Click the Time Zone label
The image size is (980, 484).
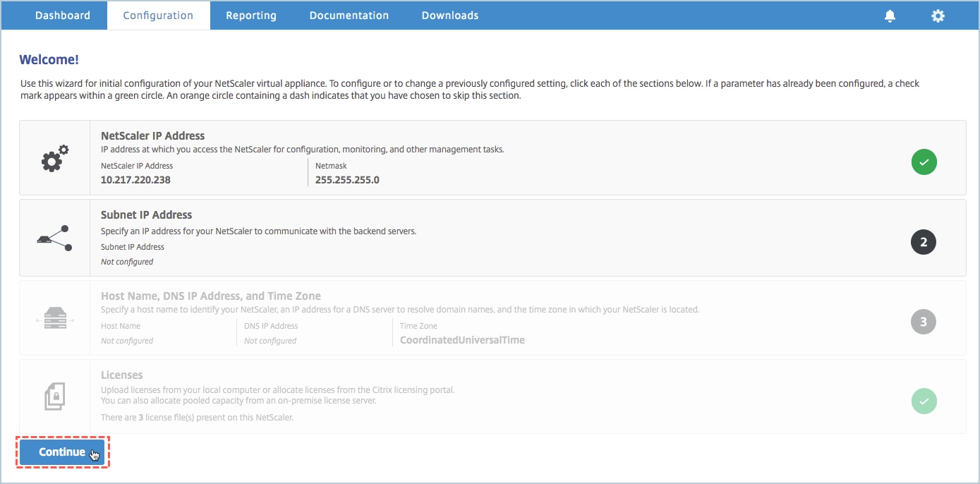point(418,326)
